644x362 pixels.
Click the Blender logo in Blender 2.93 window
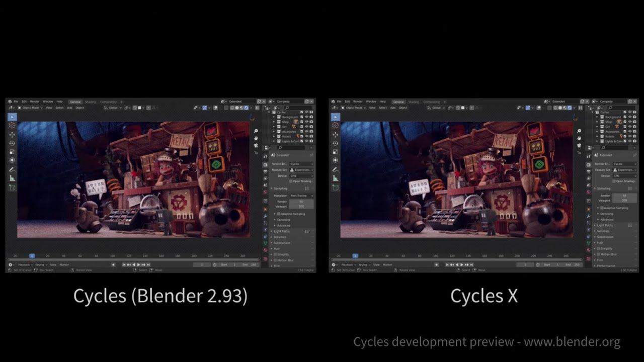point(10,102)
